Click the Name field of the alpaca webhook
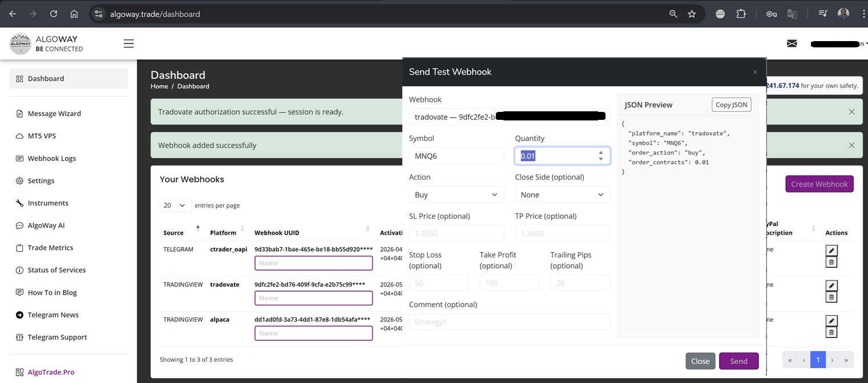Viewport: 868px width, 383px height. [x=313, y=333]
